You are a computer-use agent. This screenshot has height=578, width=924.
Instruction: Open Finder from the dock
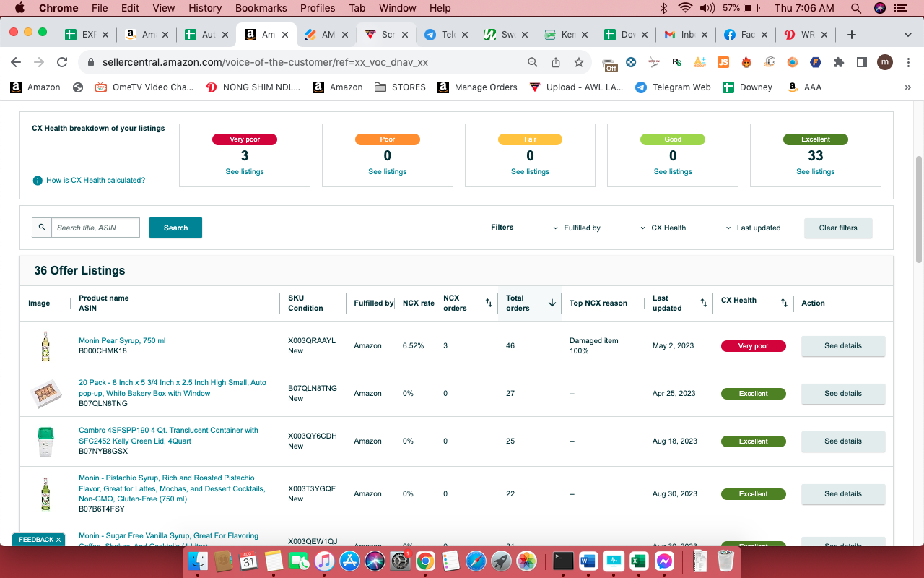tap(198, 560)
